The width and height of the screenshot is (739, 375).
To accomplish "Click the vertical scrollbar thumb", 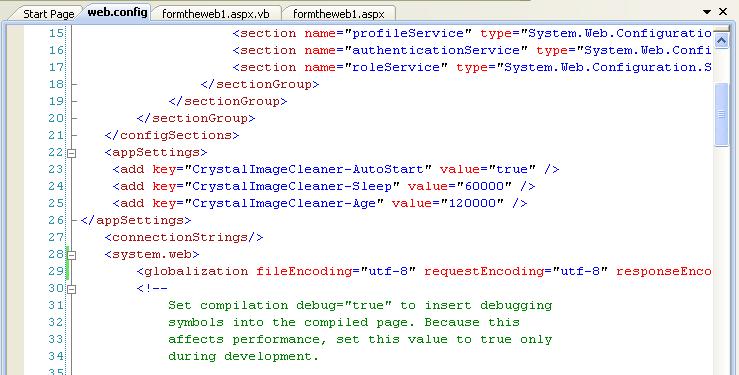I will pyautogui.click(x=721, y=115).
